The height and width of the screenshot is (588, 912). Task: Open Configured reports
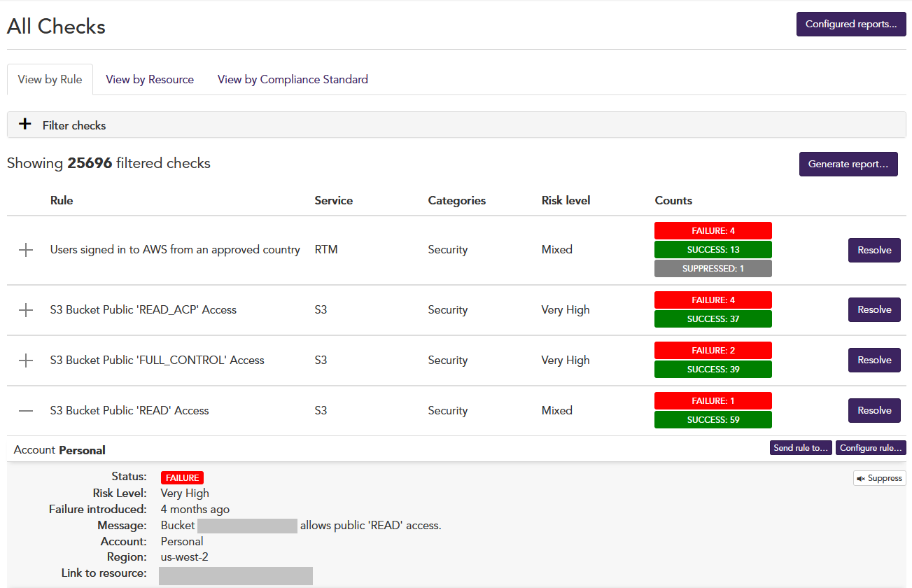tap(851, 24)
